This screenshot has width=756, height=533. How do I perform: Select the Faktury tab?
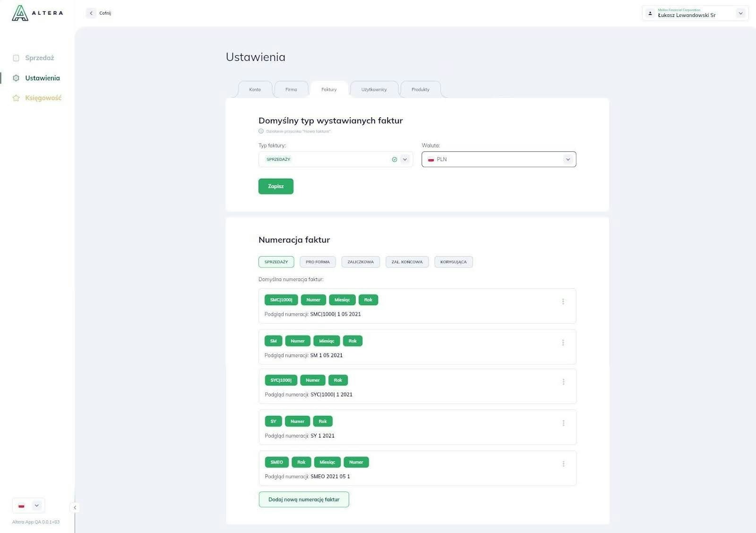coord(329,90)
